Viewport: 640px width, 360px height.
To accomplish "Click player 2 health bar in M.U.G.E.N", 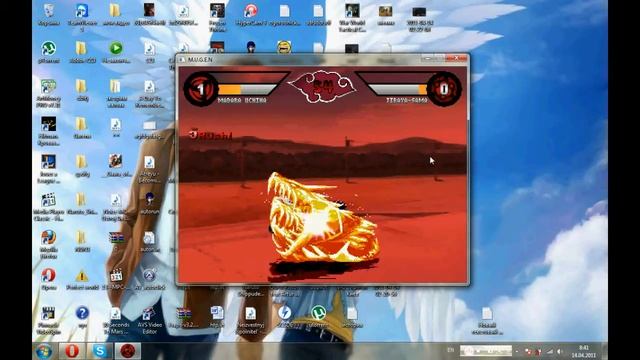I will click(398, 89).
